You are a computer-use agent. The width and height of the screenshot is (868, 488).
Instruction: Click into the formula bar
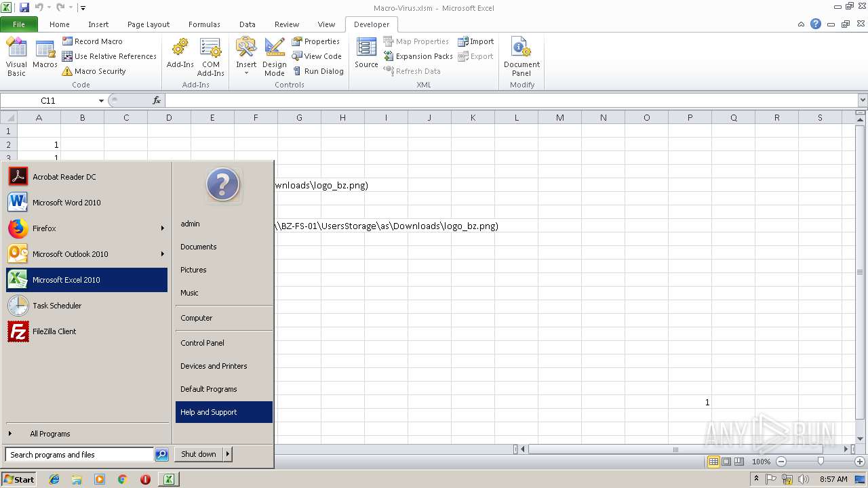pyautogui.click(x=511, y=100)
